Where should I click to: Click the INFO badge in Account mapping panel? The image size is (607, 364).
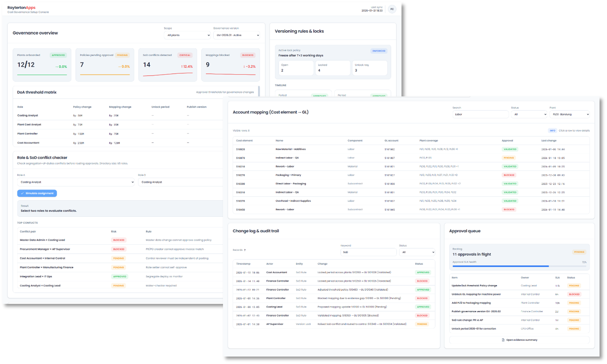point(552,130)
